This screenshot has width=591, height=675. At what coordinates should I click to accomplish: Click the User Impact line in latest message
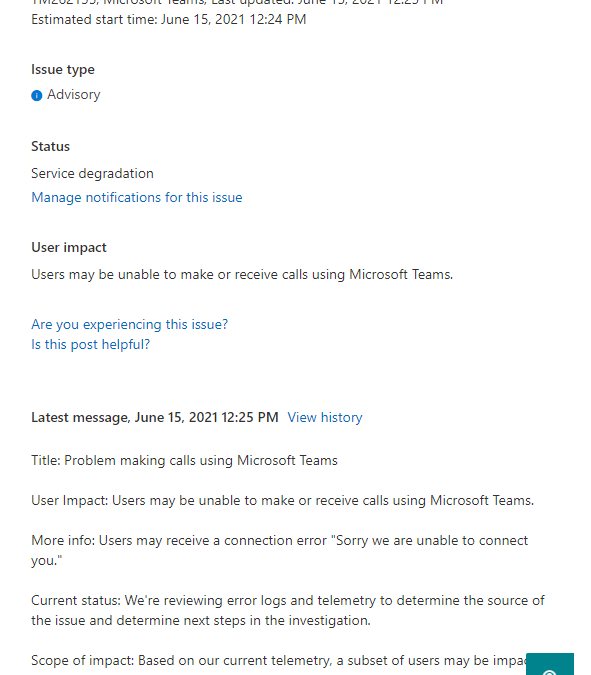click(282, 500)
